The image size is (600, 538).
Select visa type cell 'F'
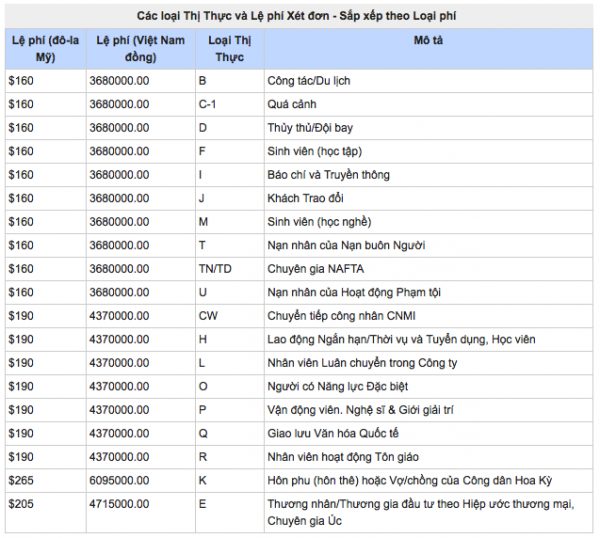230,152
